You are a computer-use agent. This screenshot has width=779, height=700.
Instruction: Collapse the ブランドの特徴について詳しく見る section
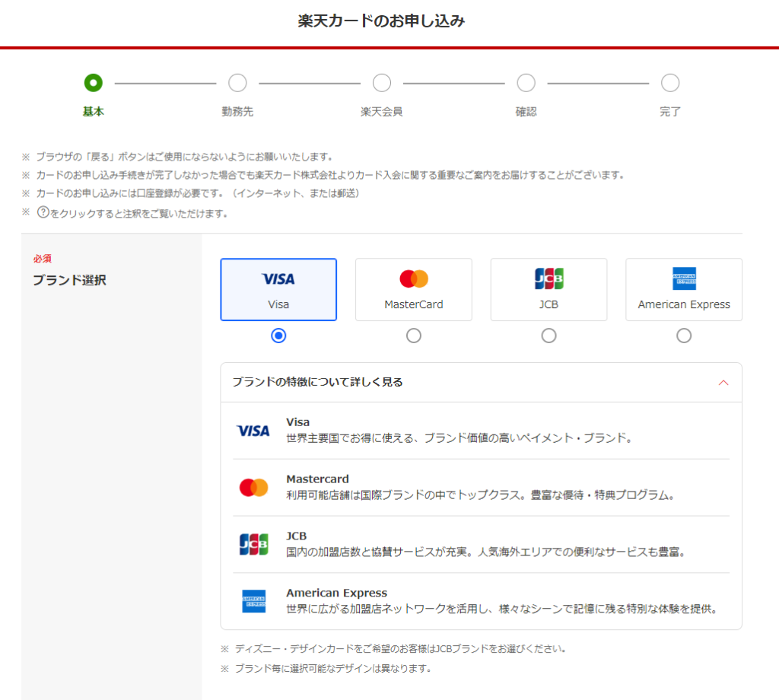click(481, 383)
